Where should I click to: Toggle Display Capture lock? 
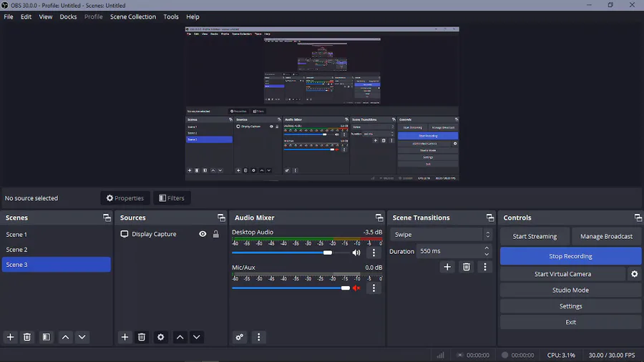pos(215,234)
